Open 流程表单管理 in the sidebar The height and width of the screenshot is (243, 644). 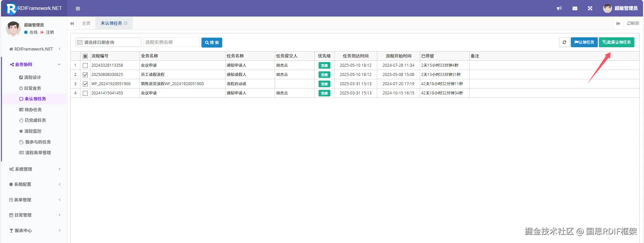pos(35,153)
